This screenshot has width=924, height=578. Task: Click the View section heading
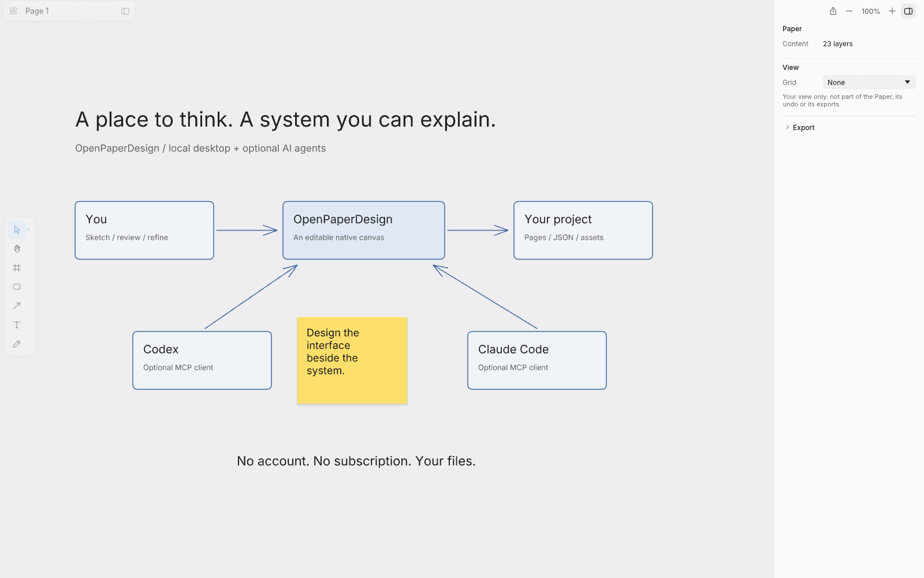pos(791,68)
